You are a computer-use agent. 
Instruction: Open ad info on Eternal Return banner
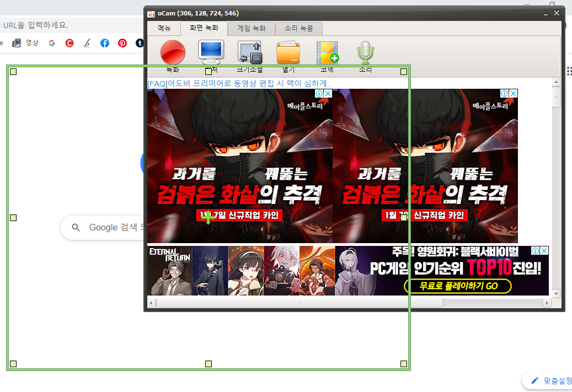tap(535, 250)
